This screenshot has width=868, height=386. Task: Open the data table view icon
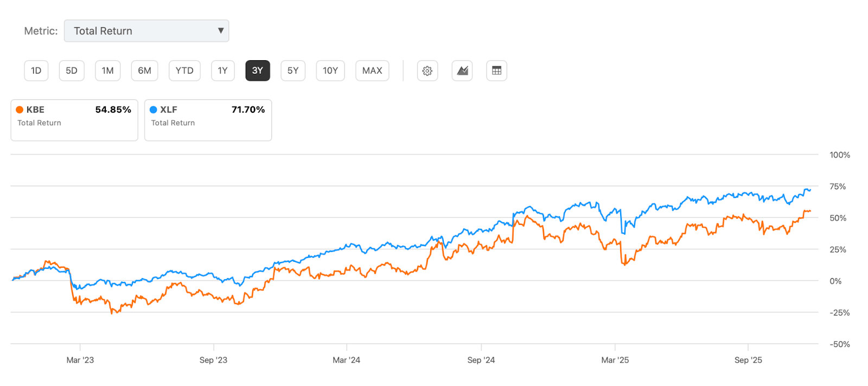pos(496,70)
